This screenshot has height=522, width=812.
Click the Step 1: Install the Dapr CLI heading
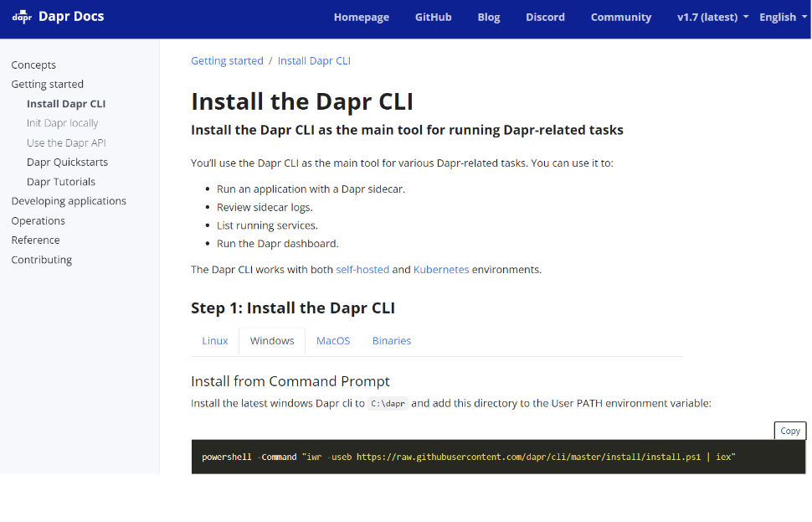click(293, 308)
